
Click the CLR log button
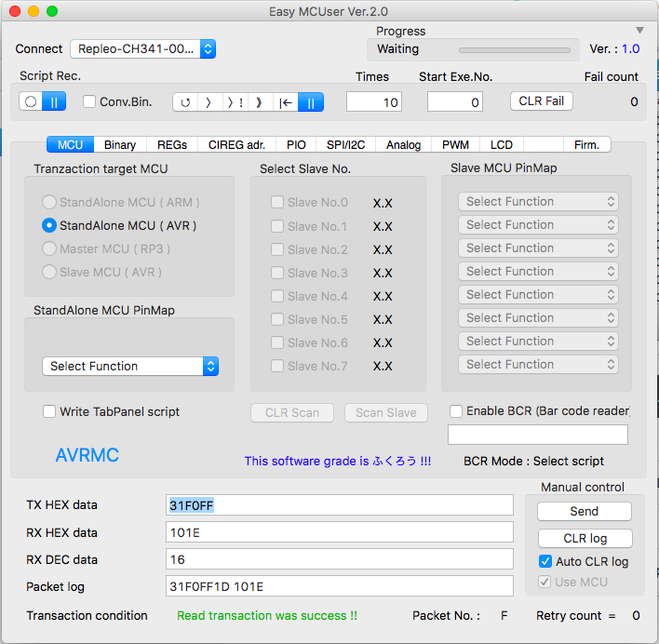[x=585, y=538]
